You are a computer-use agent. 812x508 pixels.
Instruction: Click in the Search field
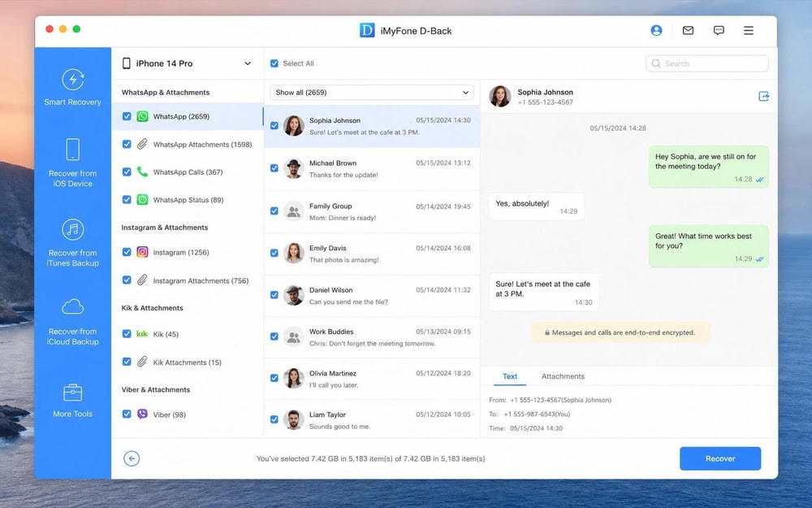point(707,63)
